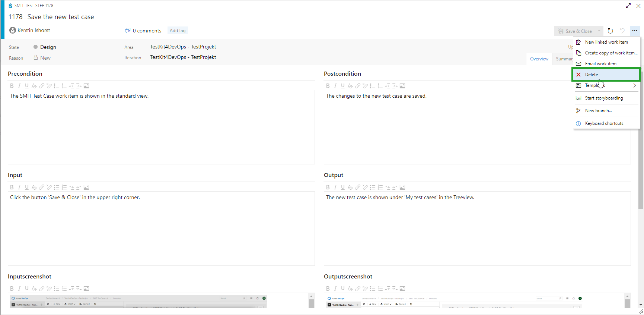Switch to the Overview tab
This screenshot has width=644, height=315.
(x=539, y=59)
